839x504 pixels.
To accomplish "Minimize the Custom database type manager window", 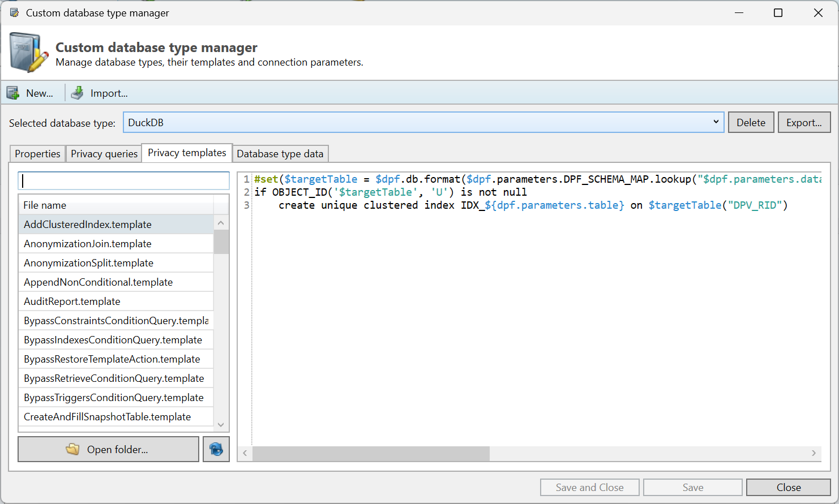I will tap(739, 12).
